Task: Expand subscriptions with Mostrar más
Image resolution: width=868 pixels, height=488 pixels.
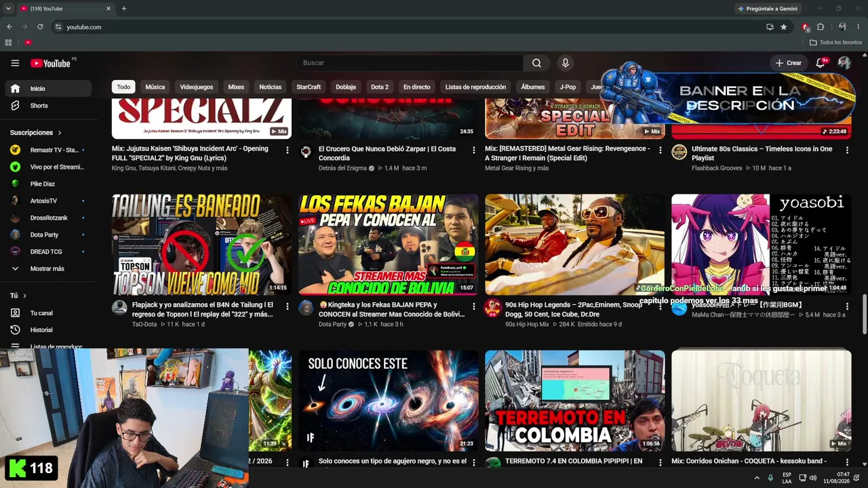Action: pos(46,268)
